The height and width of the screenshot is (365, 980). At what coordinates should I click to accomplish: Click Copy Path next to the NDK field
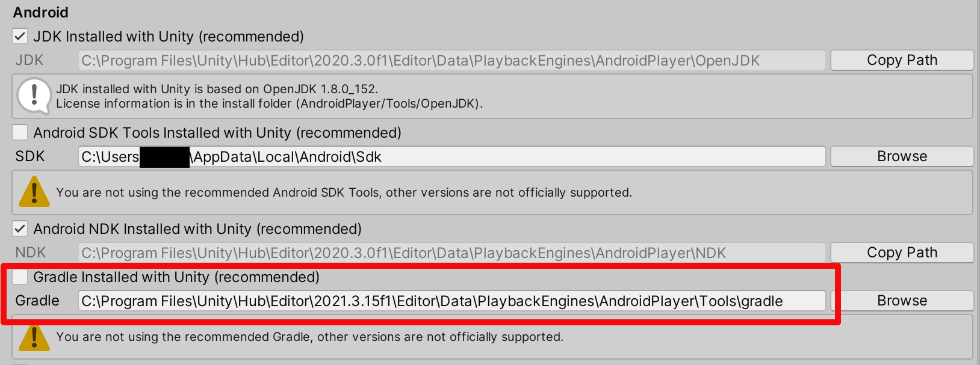[x=901, y=252]
